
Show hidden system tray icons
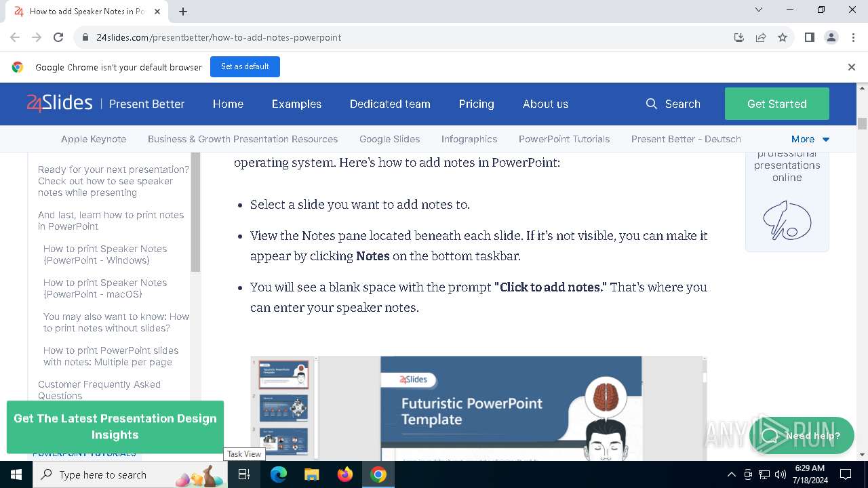click(731, 474)
